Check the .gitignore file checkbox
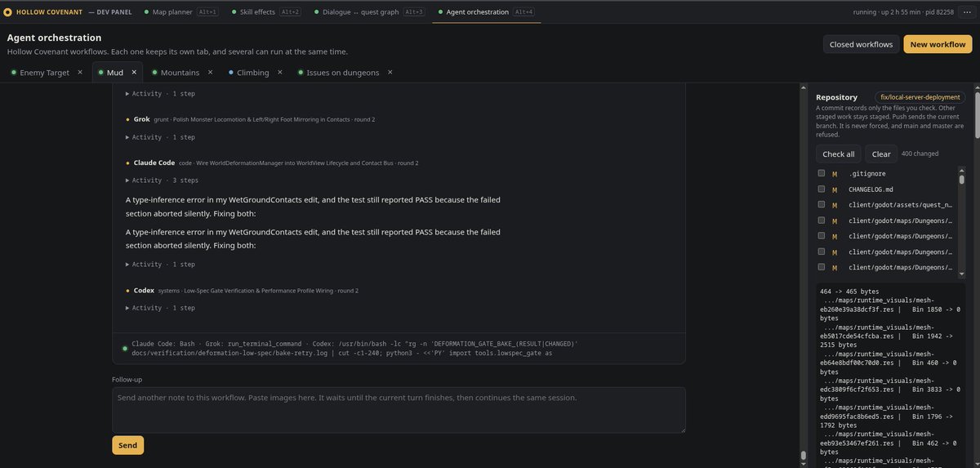Viewport: 980px width, 468px height. [821, 173]
